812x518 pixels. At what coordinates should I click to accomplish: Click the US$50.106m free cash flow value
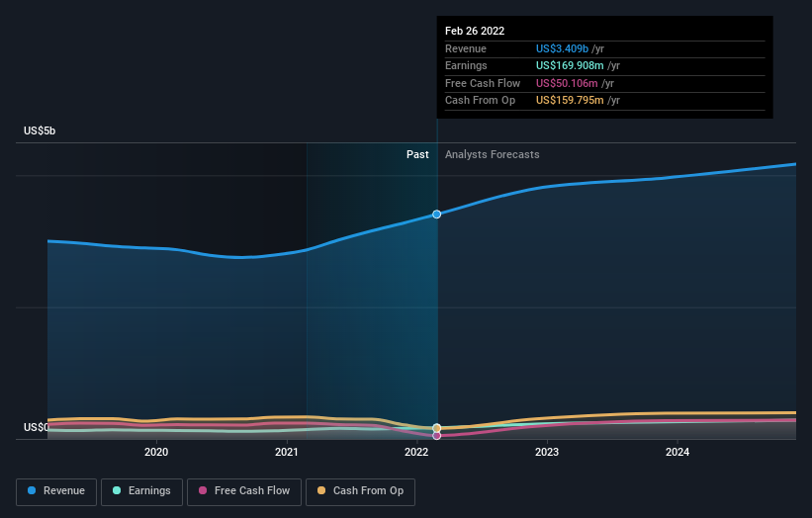coord(567,83)
